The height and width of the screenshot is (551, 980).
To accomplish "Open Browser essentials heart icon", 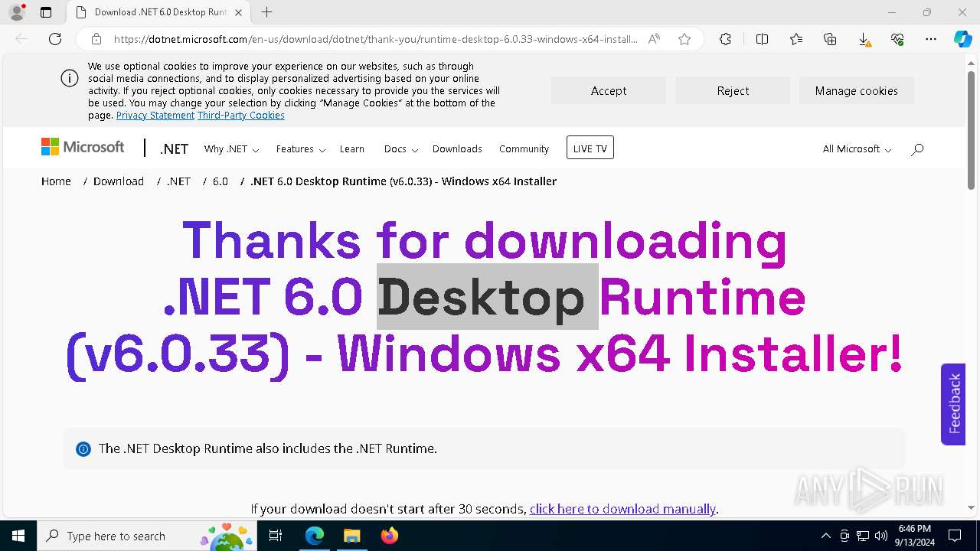I will point(897,39).
